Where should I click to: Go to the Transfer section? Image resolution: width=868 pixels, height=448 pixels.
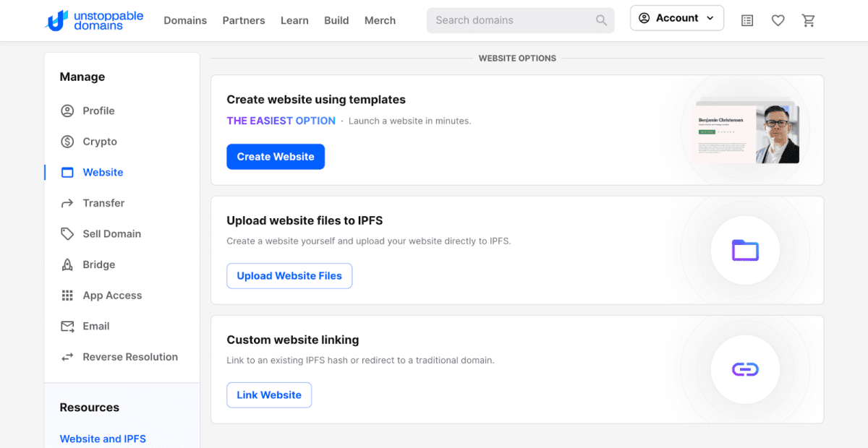103,203
